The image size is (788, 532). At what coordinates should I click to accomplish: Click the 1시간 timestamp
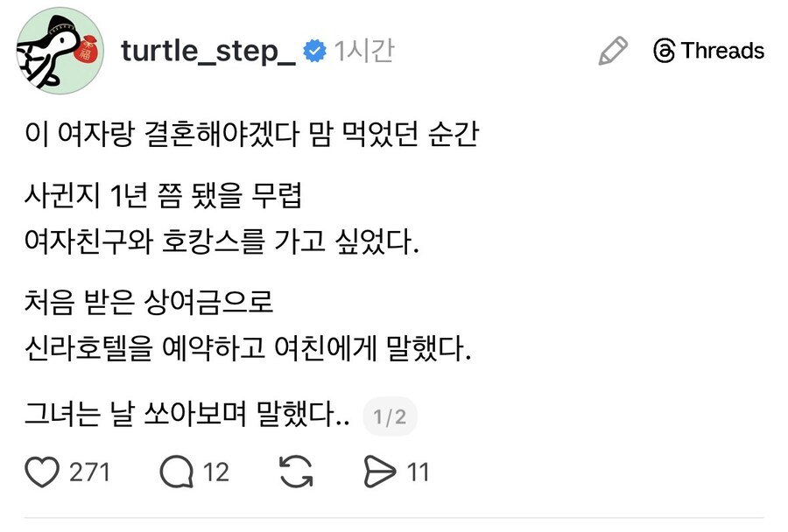(x=363, y=52)
